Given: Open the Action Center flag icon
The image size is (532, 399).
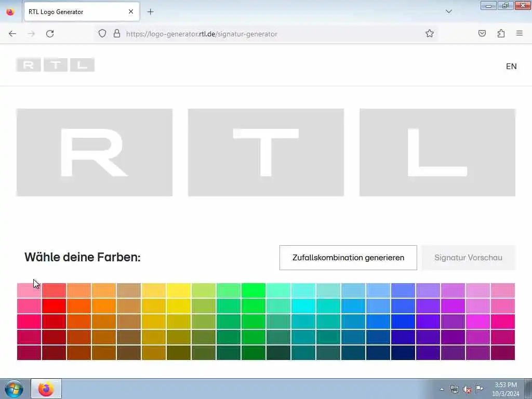Looking at the screenshot, I should (479, 389).
